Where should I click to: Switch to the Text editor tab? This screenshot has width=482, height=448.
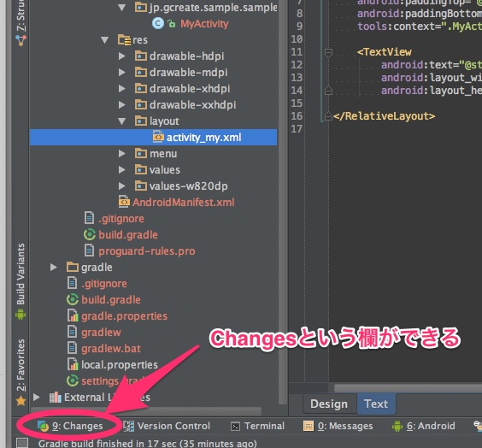point(376,404)
